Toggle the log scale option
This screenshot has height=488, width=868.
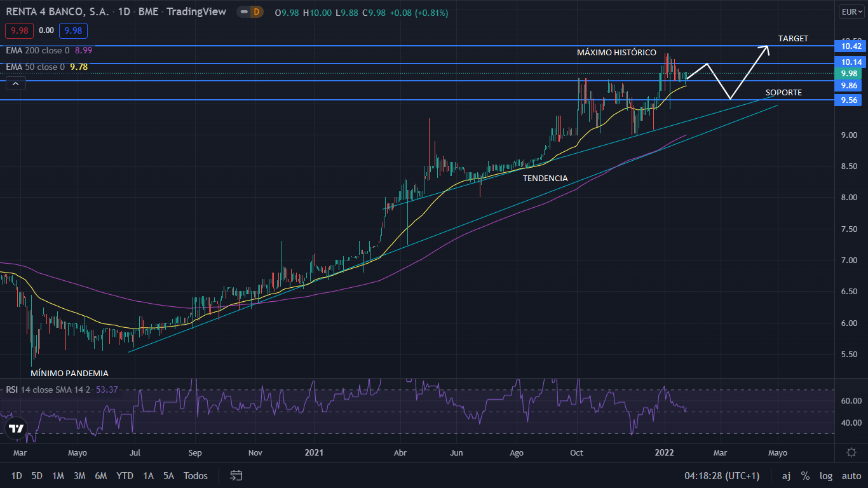point(825,475)
